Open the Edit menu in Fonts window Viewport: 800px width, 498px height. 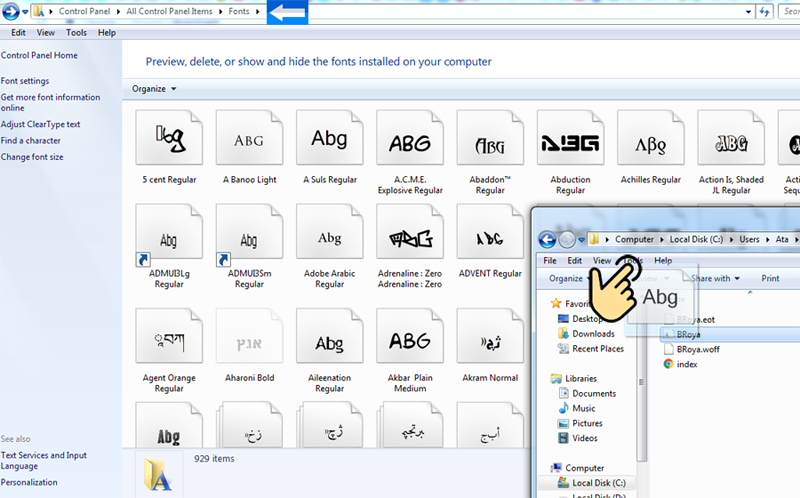pyautogui.click(x=18, y=33)
